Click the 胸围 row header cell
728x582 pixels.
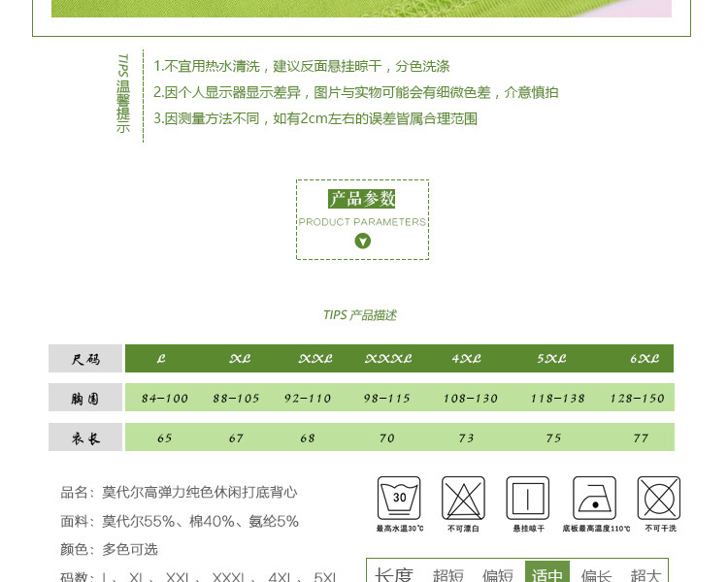[x=85, y=398]
